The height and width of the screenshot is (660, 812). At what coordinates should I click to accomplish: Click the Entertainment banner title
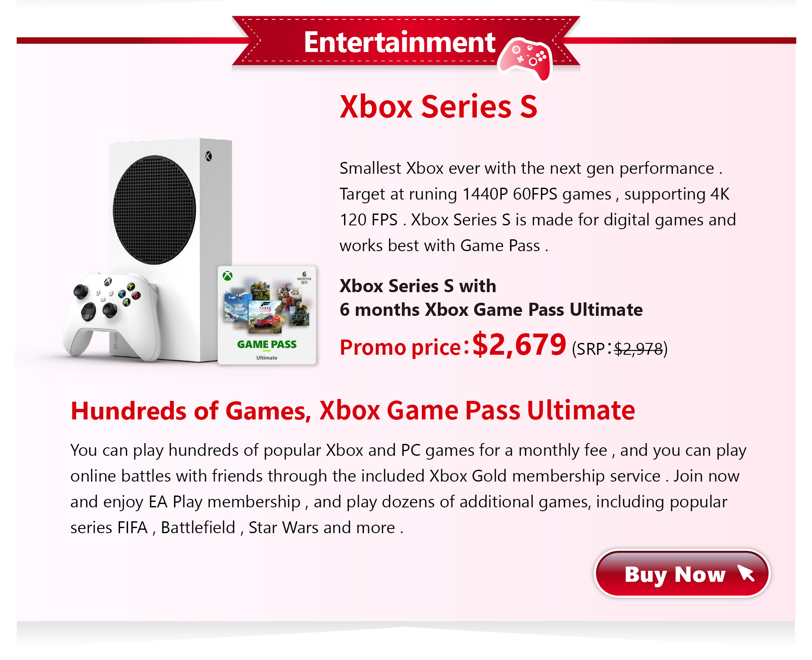(x=399, y=42)
